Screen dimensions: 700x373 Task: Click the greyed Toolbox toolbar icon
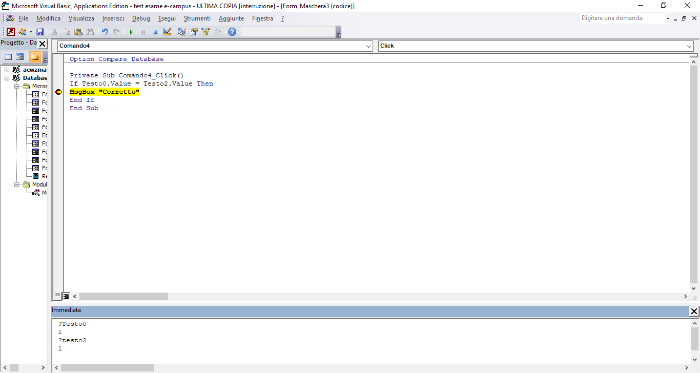coord(218,32)
